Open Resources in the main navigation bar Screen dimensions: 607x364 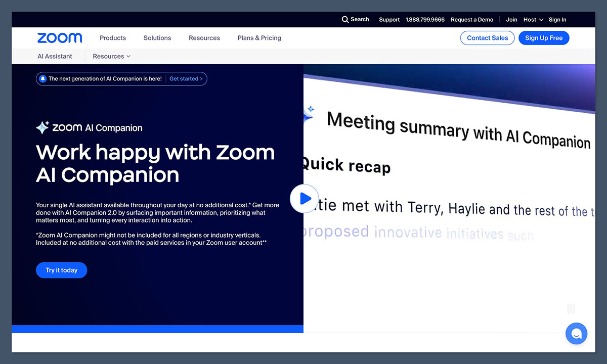pos(204,38)
